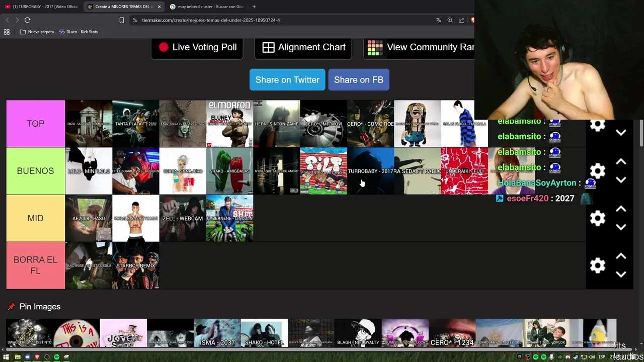This screenshot has height=362, width=644.
Task: Click the translate page icon
Action: 439,20
